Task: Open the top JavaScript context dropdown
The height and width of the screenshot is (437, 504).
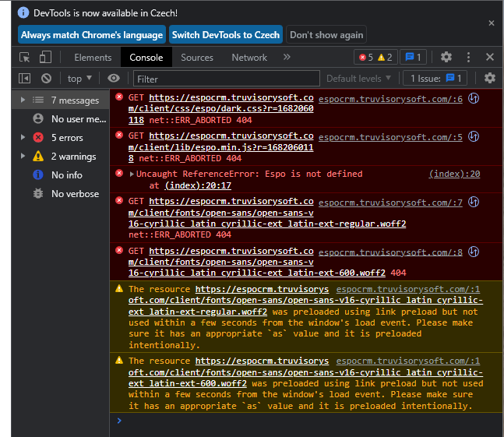Action: (x=79, y=78)
